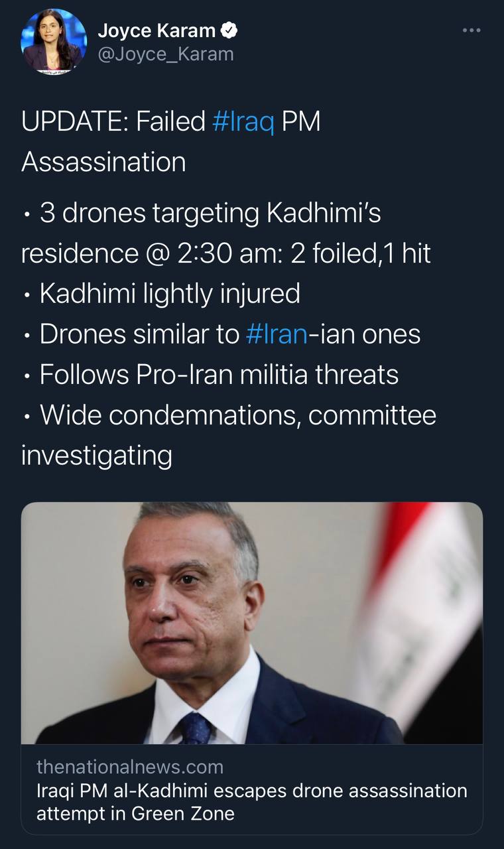Open the three-dot more options menu
504x849 pixels.
(x=471, y=31)
